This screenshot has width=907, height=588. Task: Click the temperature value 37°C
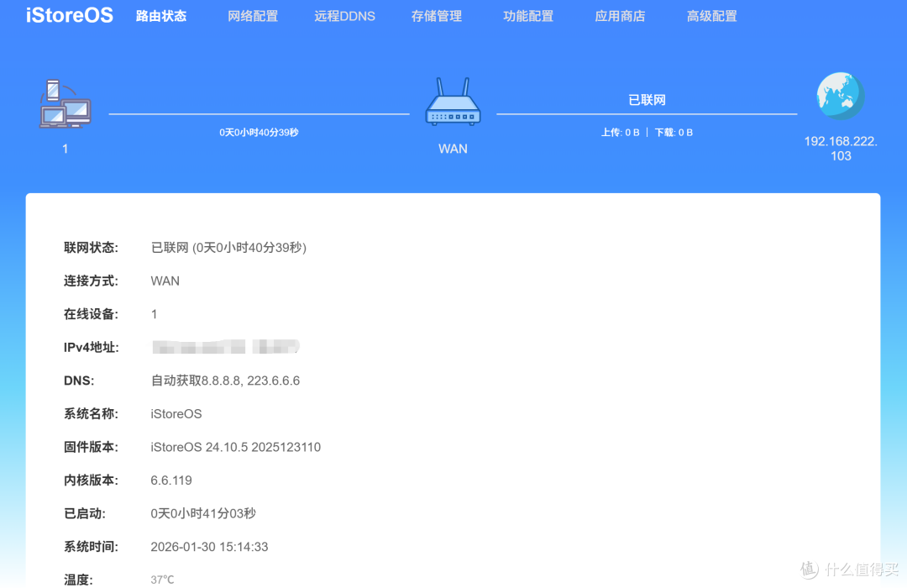pyautogui.click(x=162, y=580)
